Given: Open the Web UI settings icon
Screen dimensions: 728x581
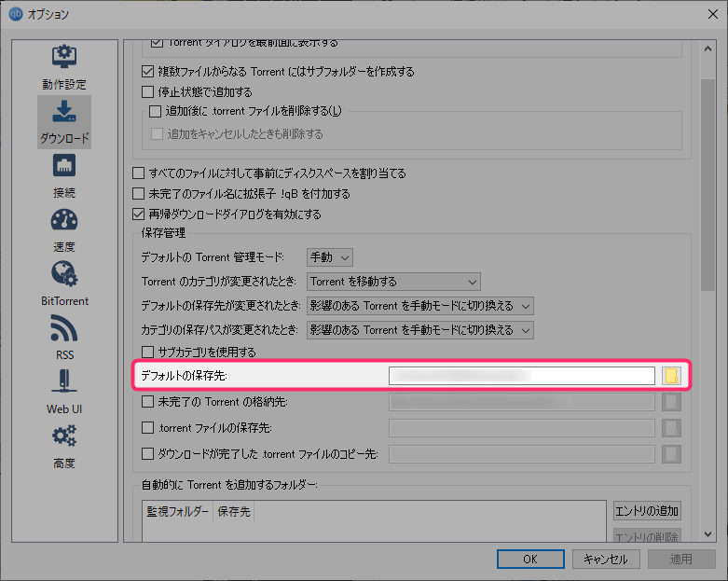Looking at the screenshot, I should (x=64, y=381).
